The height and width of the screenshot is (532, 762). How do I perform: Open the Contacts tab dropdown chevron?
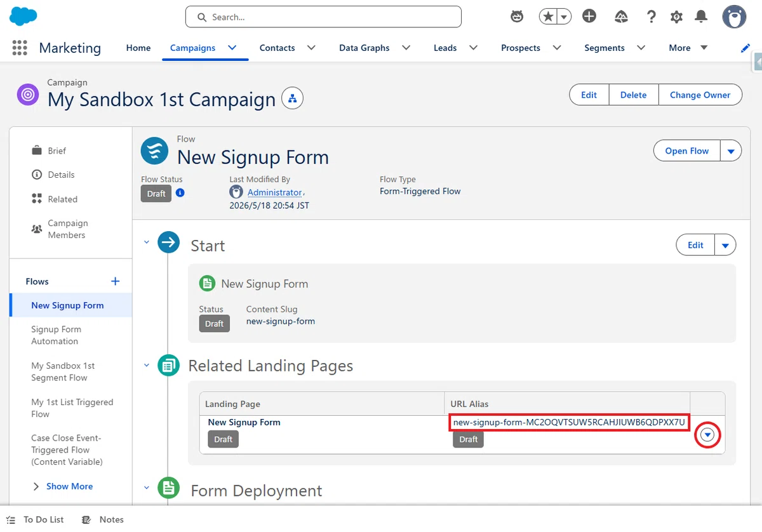311,48
